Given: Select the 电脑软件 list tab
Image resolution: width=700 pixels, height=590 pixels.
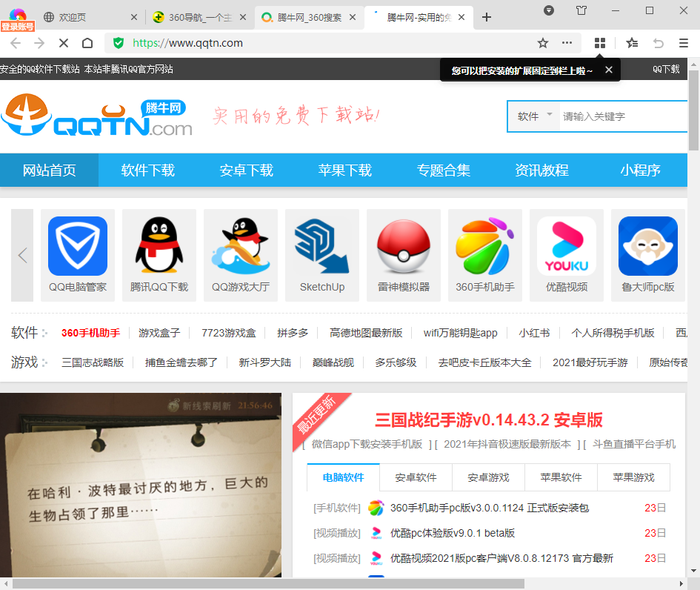Looking at the screenshot, I should 343,477.
